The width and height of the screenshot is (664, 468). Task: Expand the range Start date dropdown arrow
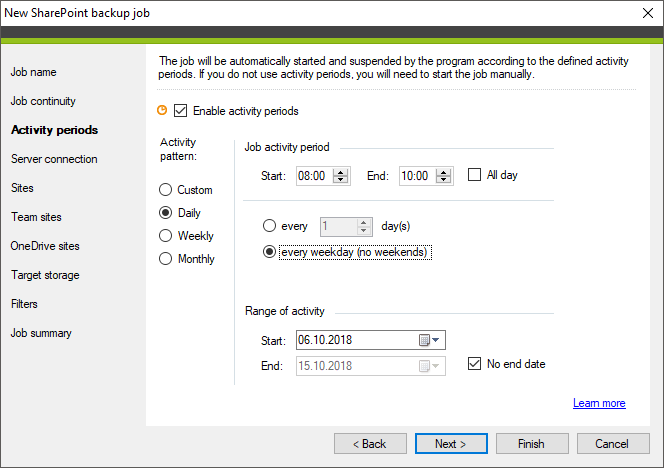pyautogui.click(x=436, y=340)
